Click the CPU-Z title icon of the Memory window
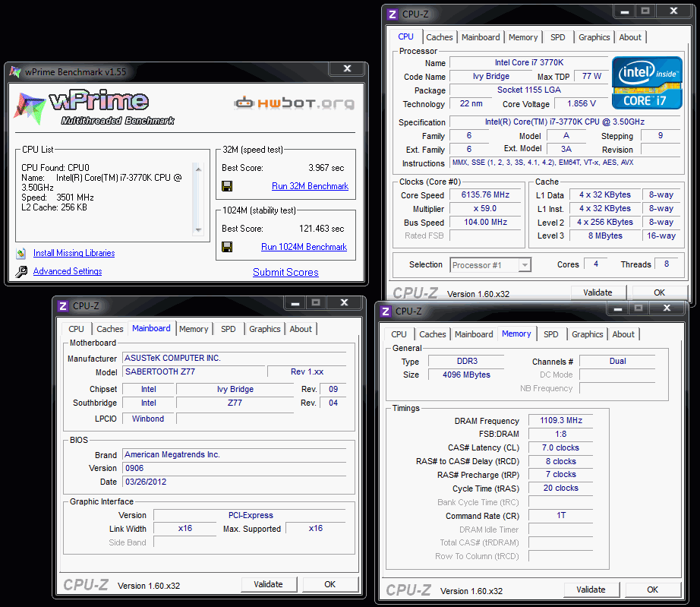The height and width of the screenshot is (607, 700). [x=386, y=311]
